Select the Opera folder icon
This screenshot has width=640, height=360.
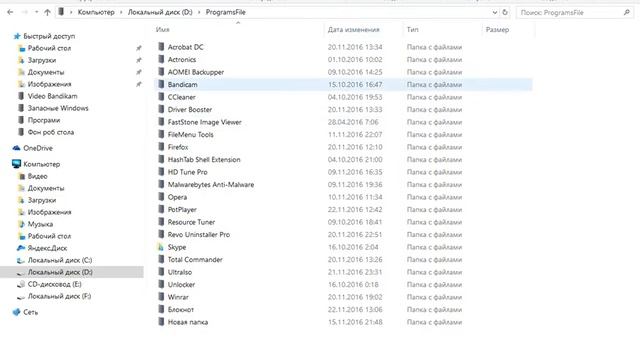pyautogui.click(x=161, y=197)
